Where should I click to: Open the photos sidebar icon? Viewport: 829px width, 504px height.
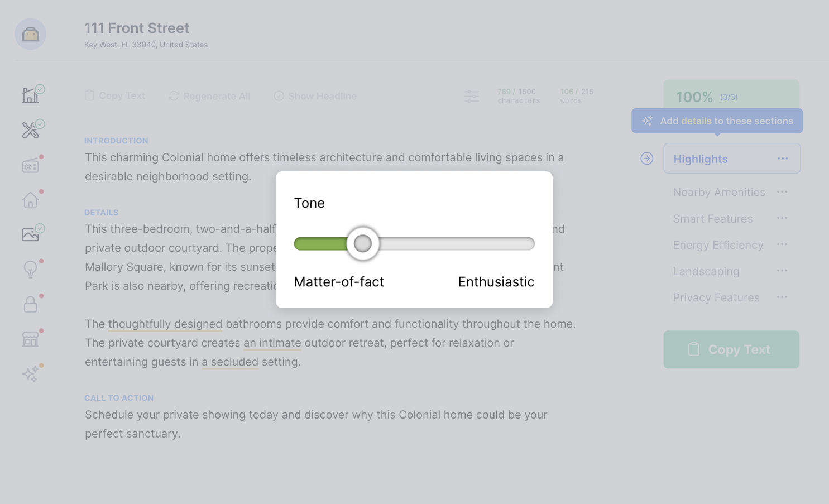click(31, 234)
